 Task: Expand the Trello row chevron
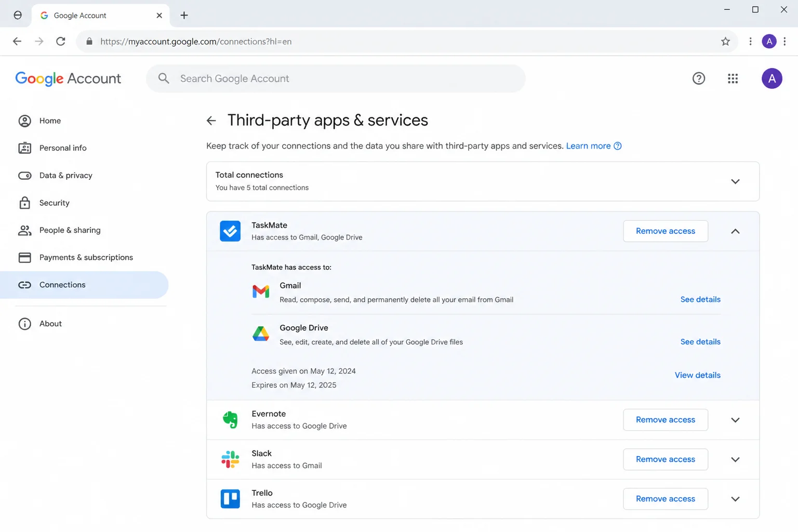pos(735,499)
